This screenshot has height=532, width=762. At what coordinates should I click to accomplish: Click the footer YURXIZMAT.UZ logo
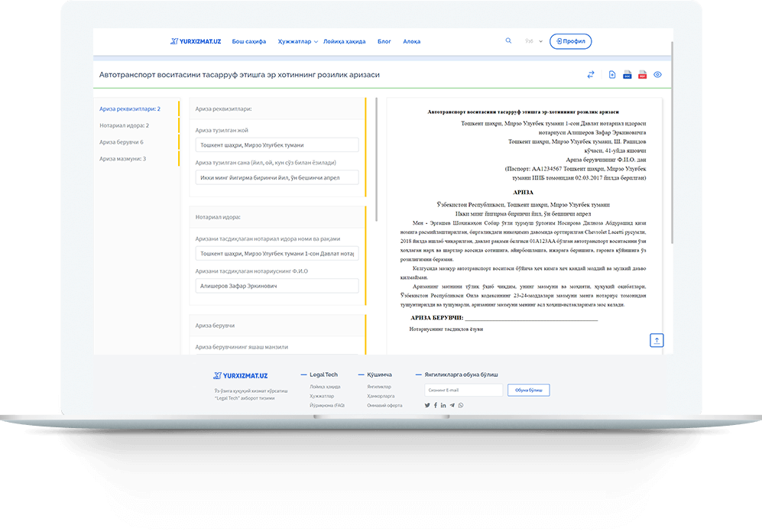coord(241,375)
